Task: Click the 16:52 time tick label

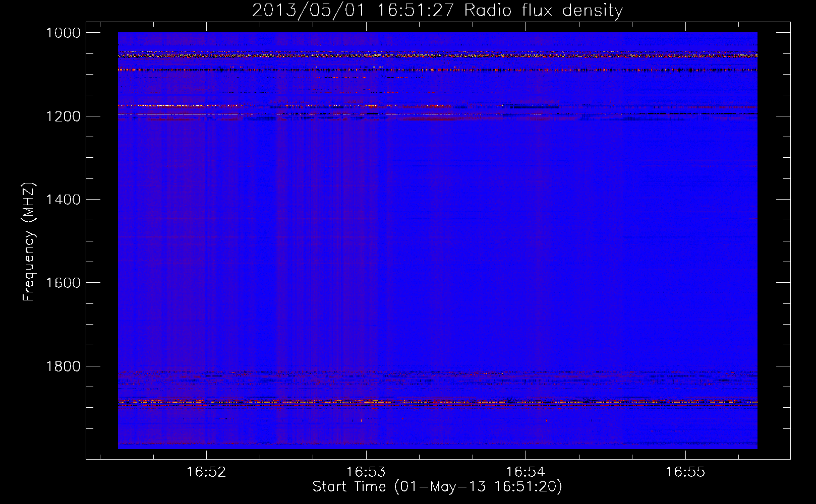Action: coord(206,472)
